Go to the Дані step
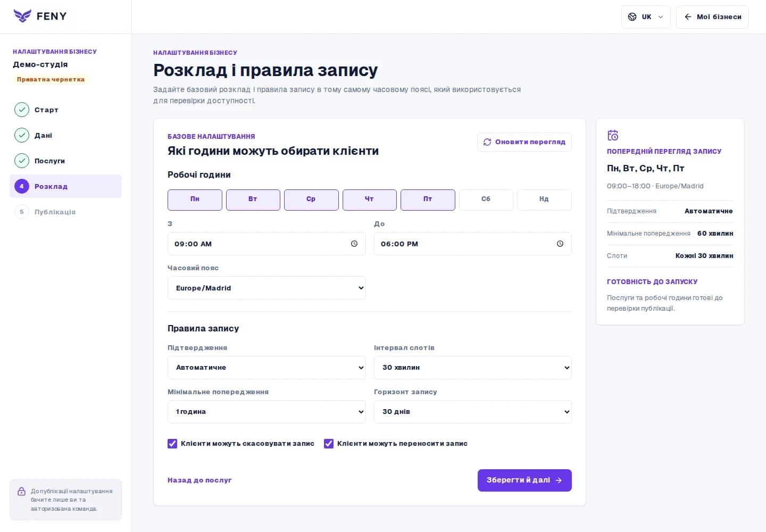Image resolution: width=766 pixels, height=532 pixels. pos(66,135)
